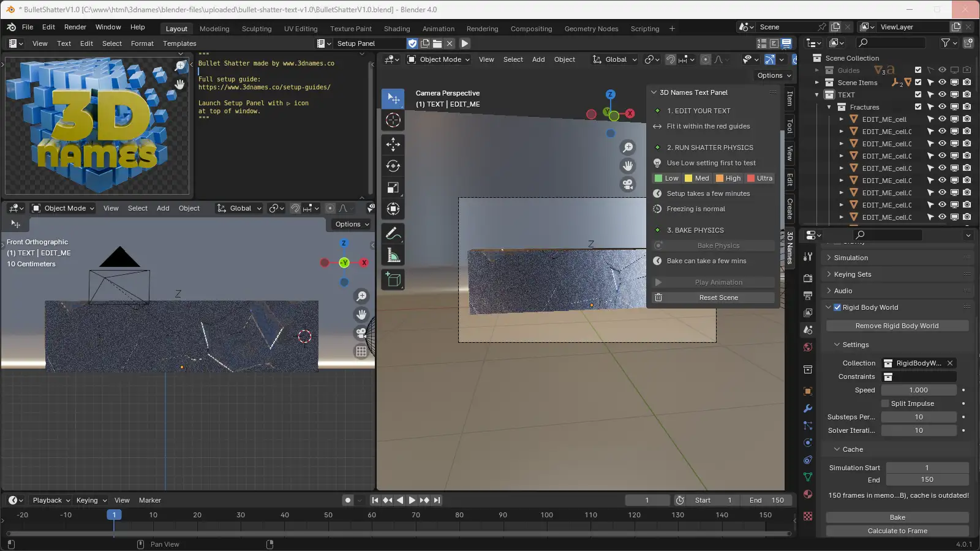
Task: Uncheck the Rigid Body World checkbox
Action: pos(837,307)
